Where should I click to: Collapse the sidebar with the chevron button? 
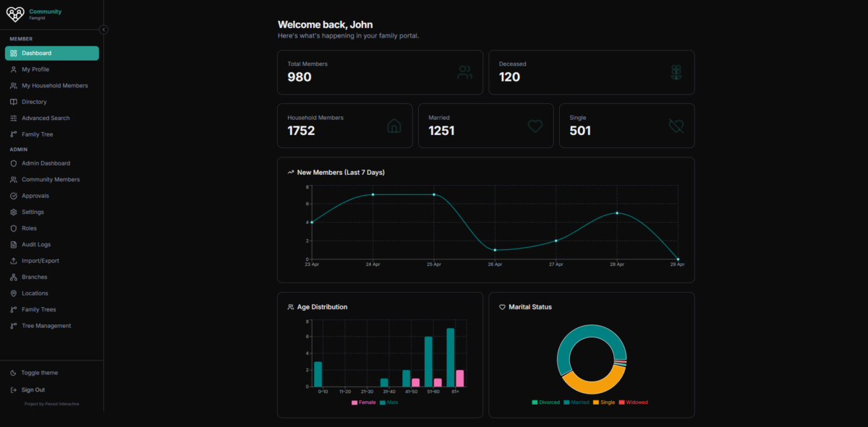pyautogui.click(x=103, y=30)
